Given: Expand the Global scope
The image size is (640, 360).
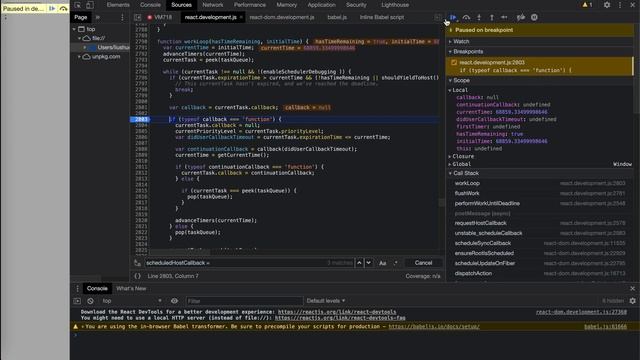Looking at the screenshot, I should point(461,164).
